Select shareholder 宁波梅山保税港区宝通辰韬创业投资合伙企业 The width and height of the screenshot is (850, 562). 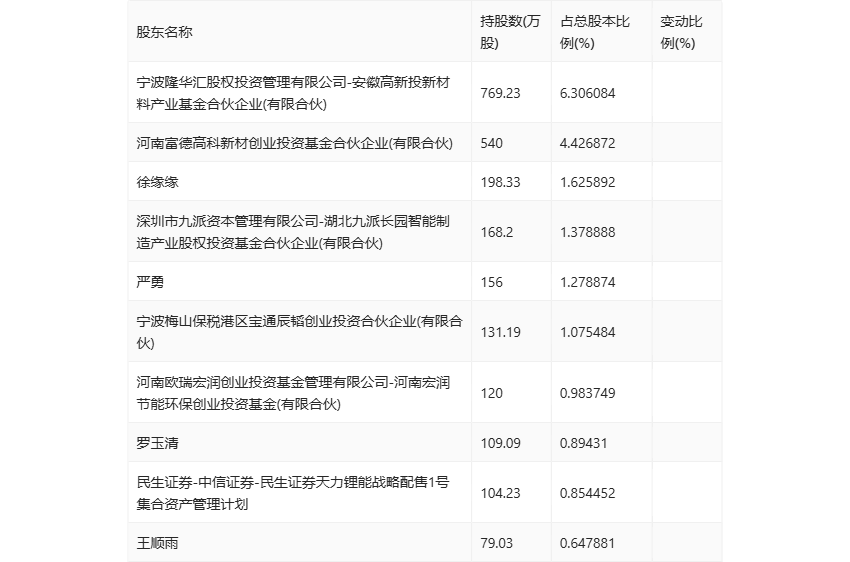[299, 332]
